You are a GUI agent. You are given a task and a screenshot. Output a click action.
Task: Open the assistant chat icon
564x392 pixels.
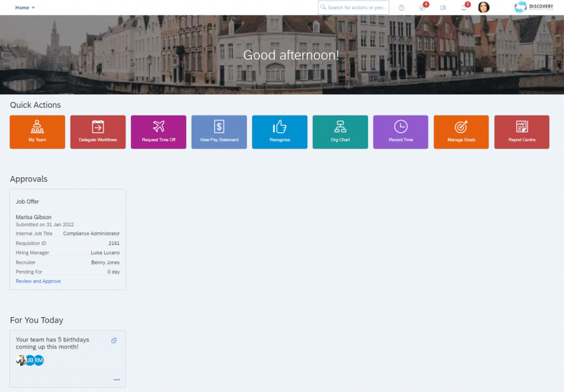(443, 7)
